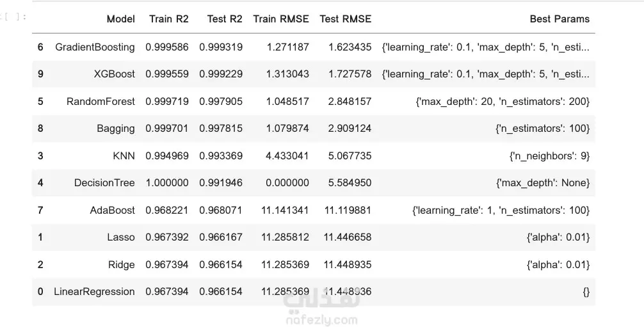Click the Train R2 column header

169,19
